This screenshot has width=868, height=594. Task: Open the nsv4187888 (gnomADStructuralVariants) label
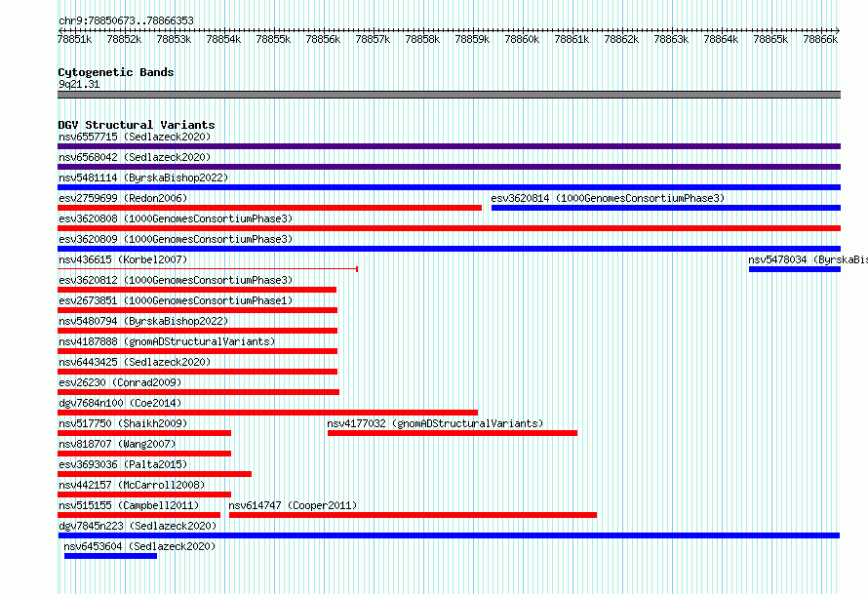tap(167, 341)
